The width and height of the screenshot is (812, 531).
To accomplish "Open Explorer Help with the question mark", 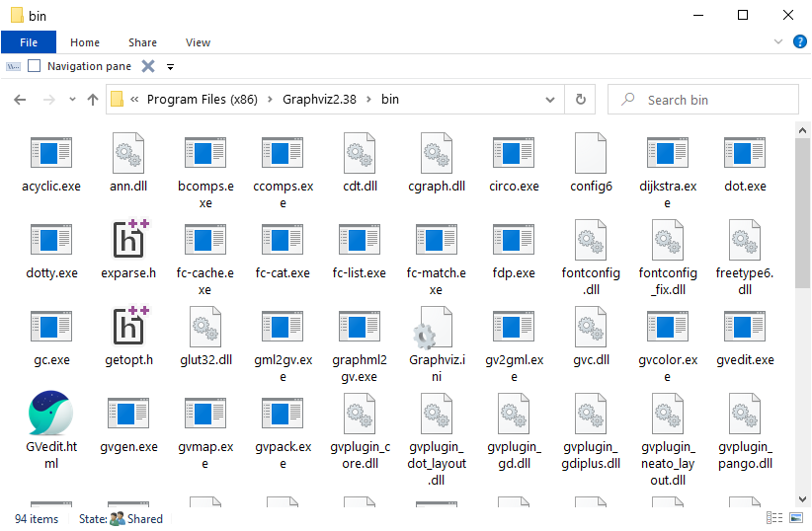I will click(799, 41).
